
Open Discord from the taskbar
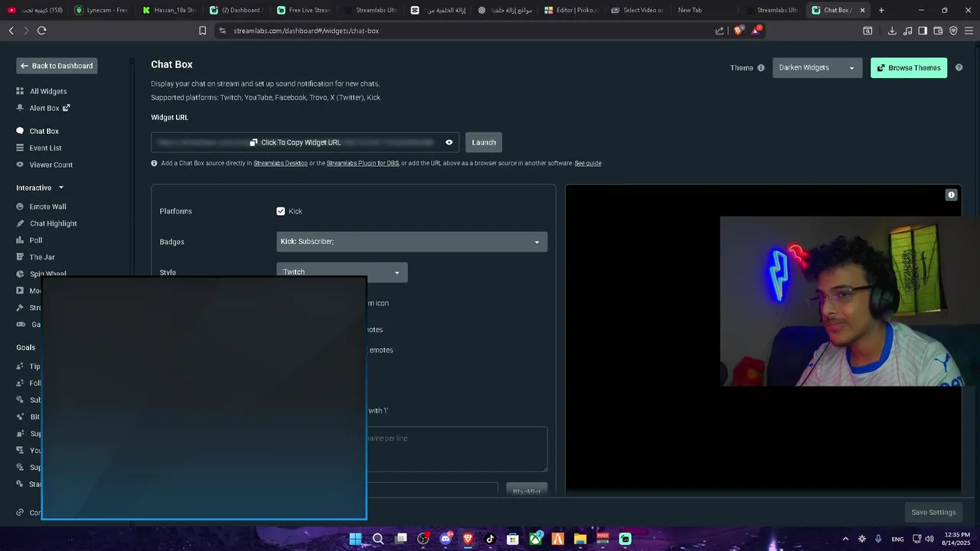(446, 539)
